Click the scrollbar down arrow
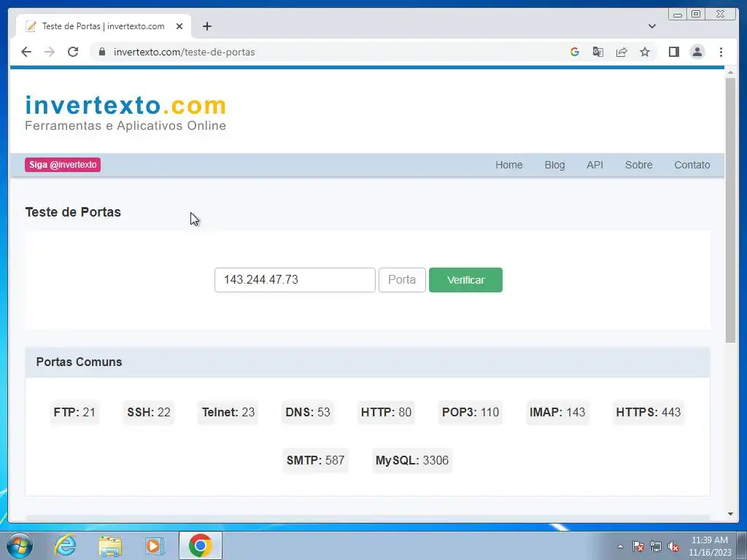This screenshot has height=560, width=747. pyautogui.click(x=730, y=514)
